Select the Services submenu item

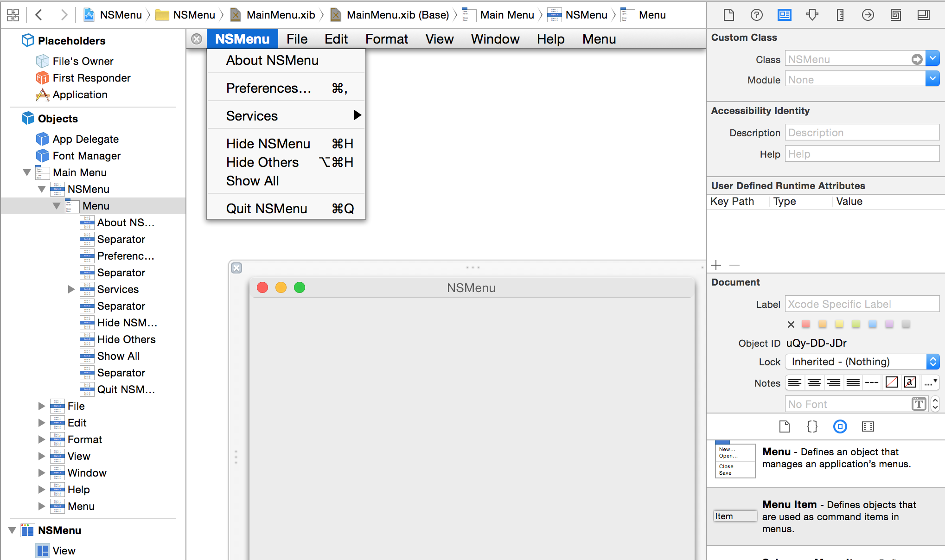coord(286,116)
